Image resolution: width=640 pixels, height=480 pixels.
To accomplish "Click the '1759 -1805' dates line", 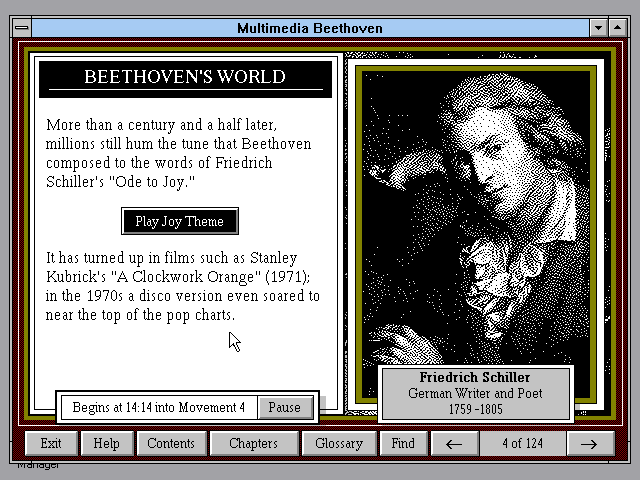I will pos(476,409).
